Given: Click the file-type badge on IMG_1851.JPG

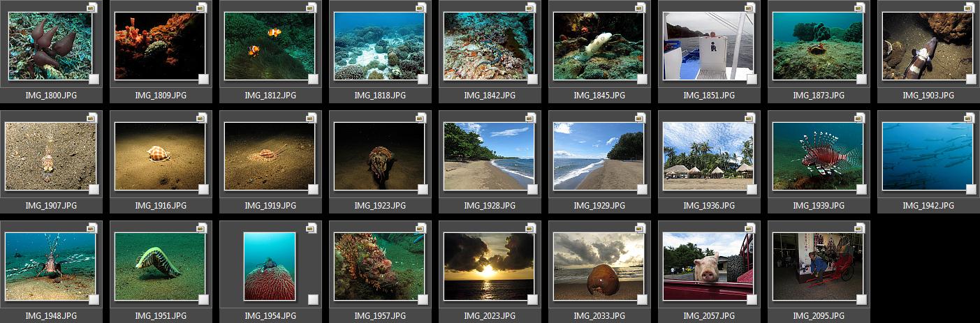Looking at the screenshot, I should pos(749,8).
